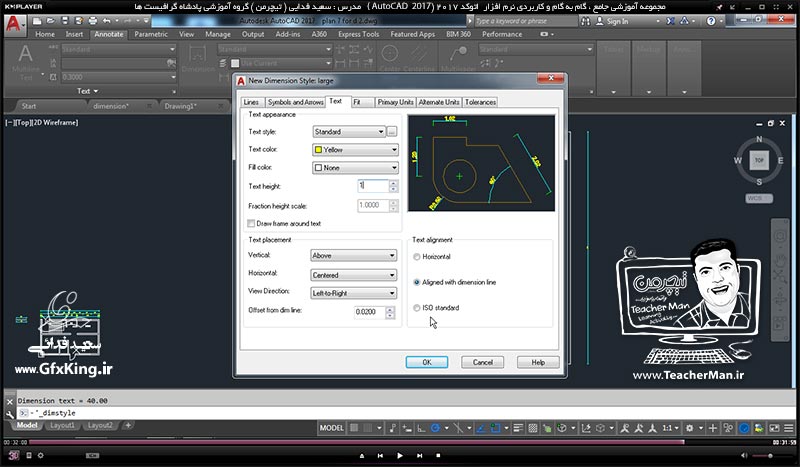Click the KMPlayer play button
Image resolution: width=800 pixels, height=467 pixels.
pyautogui.click(x=399, y=455)
